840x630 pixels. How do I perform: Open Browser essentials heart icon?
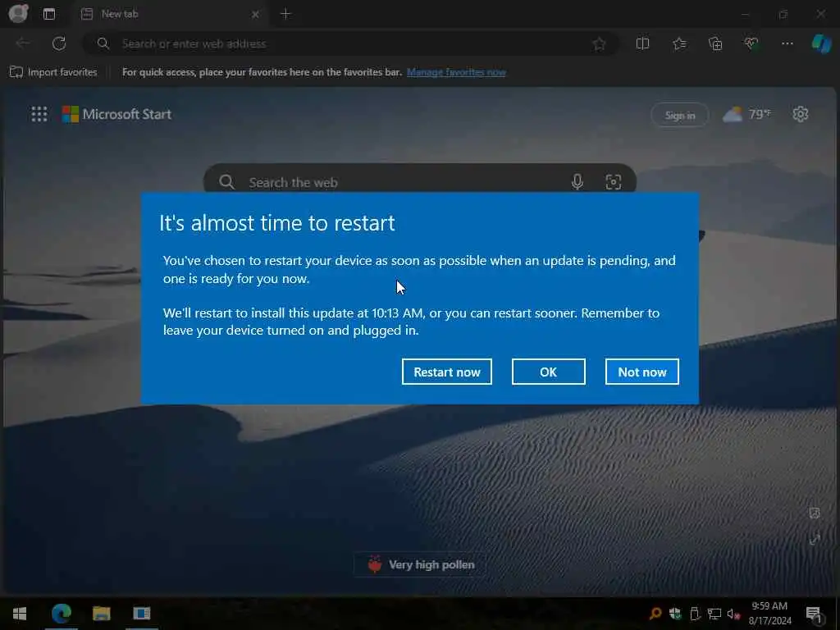(x=751, y=44)
